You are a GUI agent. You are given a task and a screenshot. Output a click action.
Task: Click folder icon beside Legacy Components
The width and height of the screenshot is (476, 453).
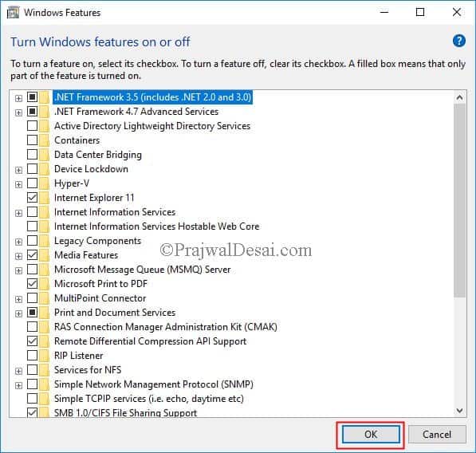click(44, 241)
